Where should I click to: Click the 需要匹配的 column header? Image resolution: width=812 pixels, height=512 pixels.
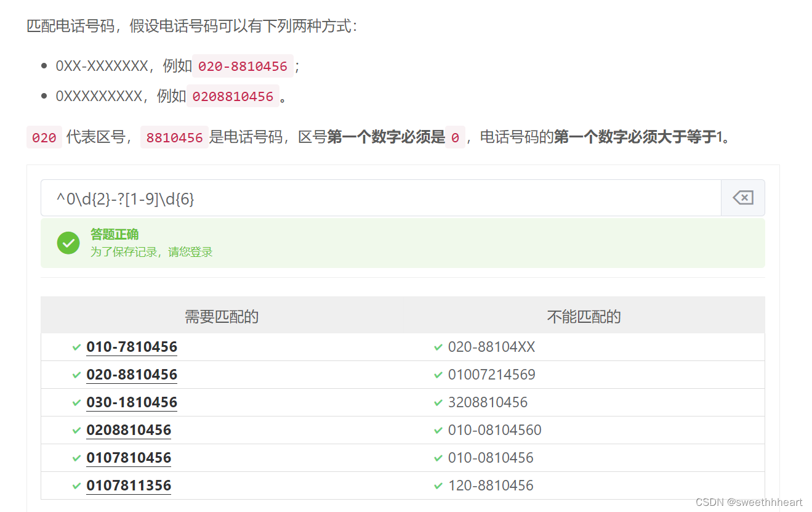point(222,317)
